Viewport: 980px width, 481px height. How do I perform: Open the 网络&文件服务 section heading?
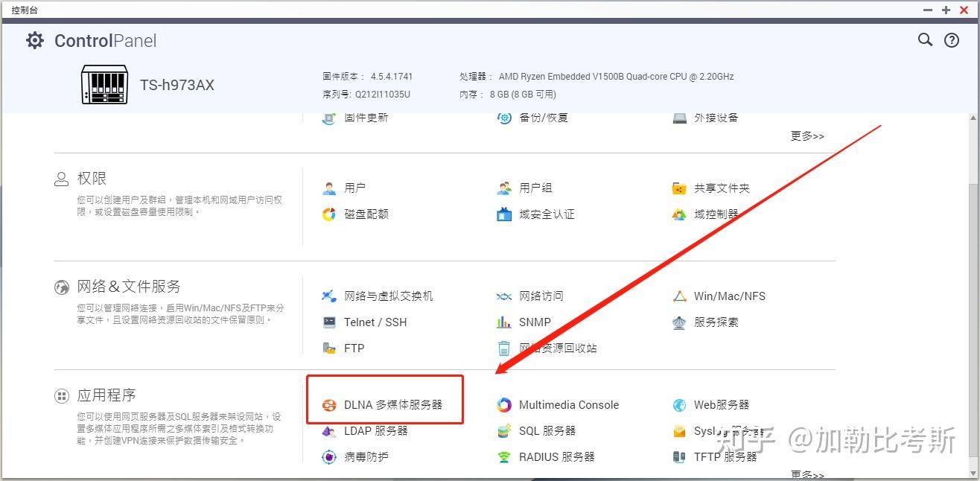[x=129, y=287]
